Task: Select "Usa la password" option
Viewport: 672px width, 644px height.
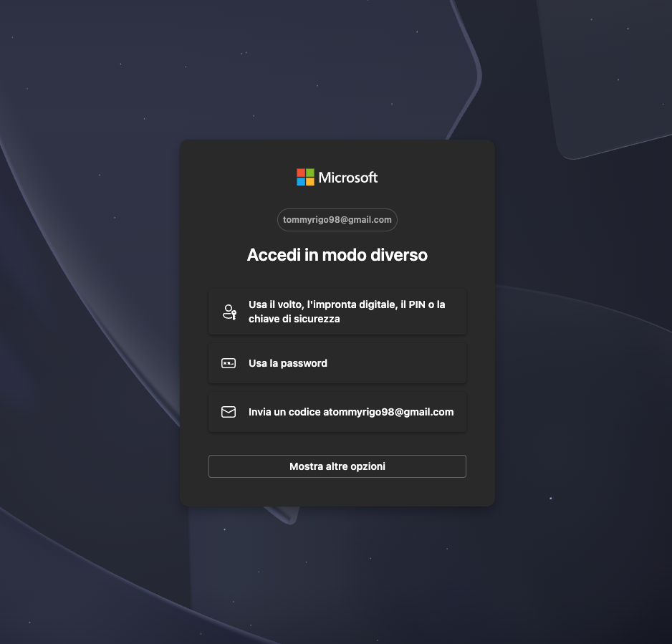Action: [337, 363]
